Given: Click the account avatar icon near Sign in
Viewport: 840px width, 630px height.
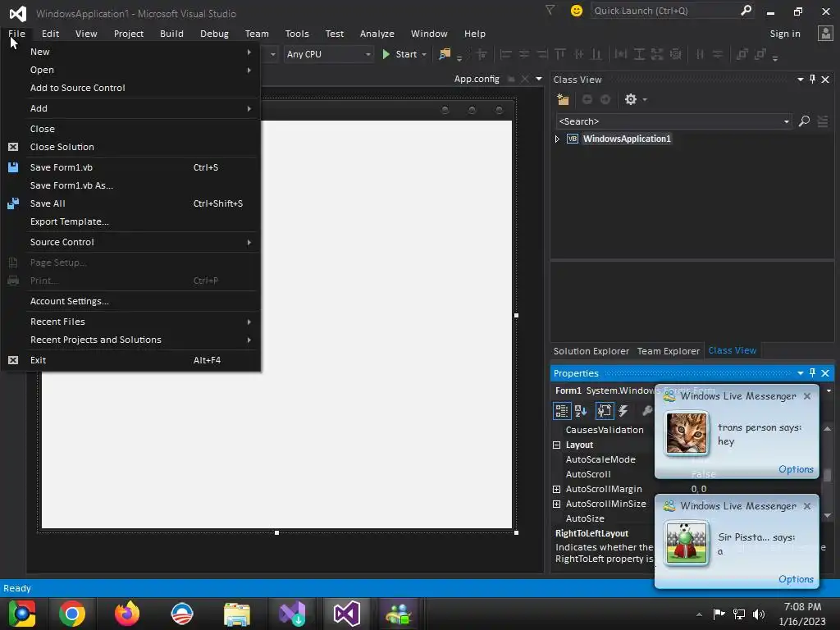Looking at the screenshot, I should (825, 33).
